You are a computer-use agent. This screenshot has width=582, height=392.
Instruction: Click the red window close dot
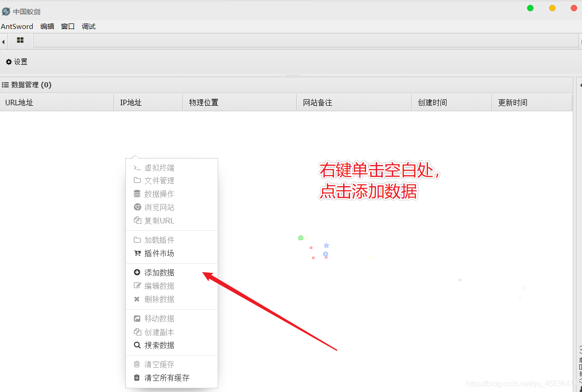pos(574,8)
